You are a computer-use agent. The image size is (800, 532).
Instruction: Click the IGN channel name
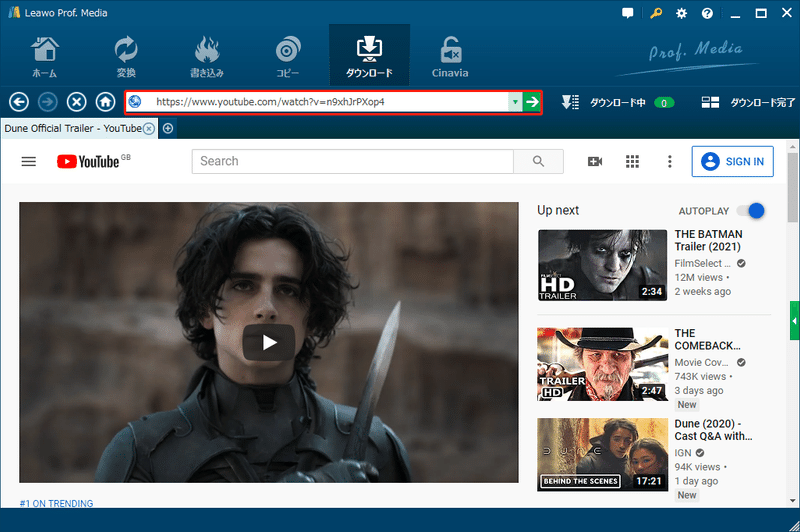[x=683, y=453]
